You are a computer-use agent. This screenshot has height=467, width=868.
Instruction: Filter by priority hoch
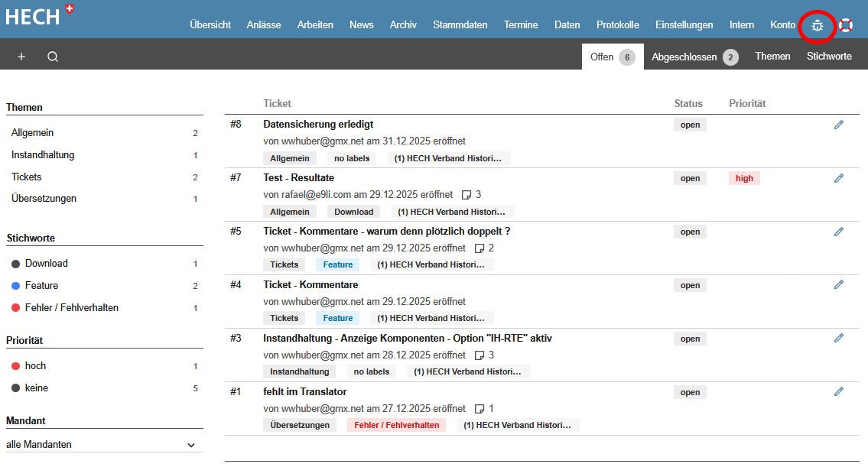pyautogui.click(x=35, y=366)
